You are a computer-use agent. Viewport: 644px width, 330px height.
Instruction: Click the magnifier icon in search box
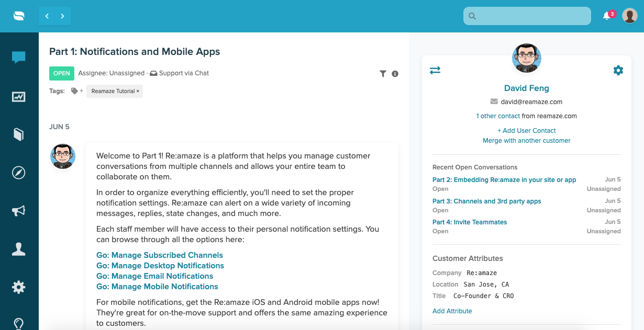tap(472, 16)
